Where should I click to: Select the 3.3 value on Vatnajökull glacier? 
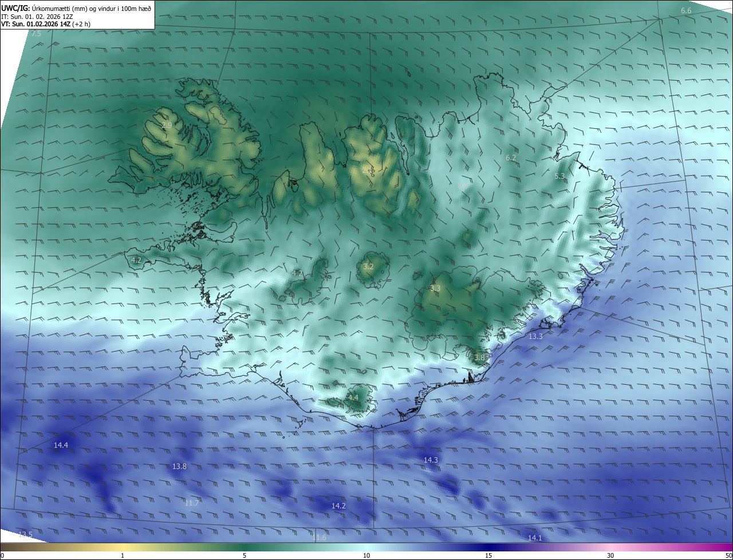tap(435, 289)
